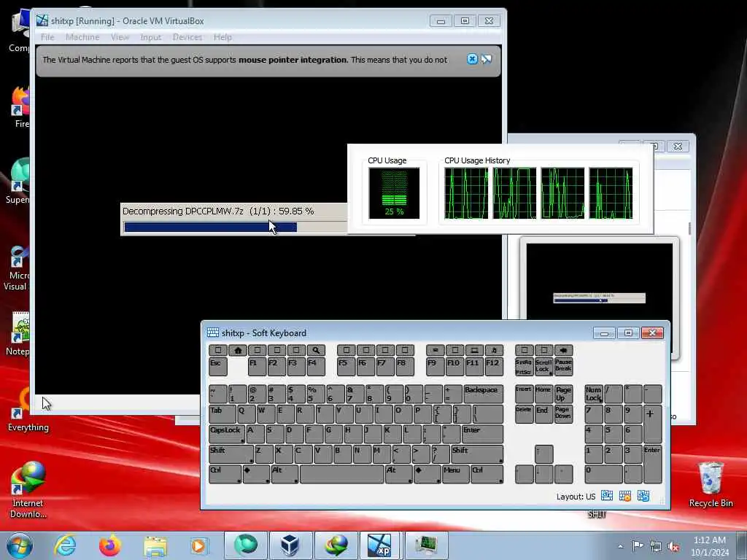This screenshot has width=747, height=560.
Task: Click the Home multimedia key on Soft Keyboard
Action: point(238,351)
